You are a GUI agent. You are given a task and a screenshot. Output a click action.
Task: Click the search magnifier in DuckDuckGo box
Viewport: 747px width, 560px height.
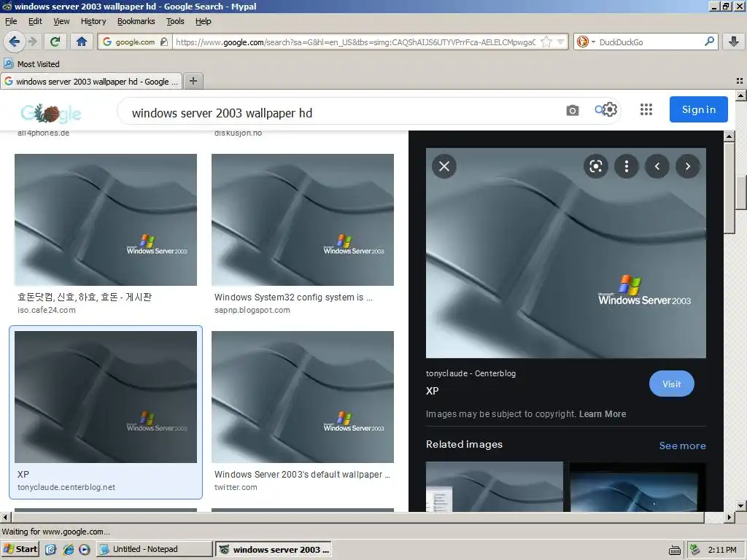click(709, 42)
